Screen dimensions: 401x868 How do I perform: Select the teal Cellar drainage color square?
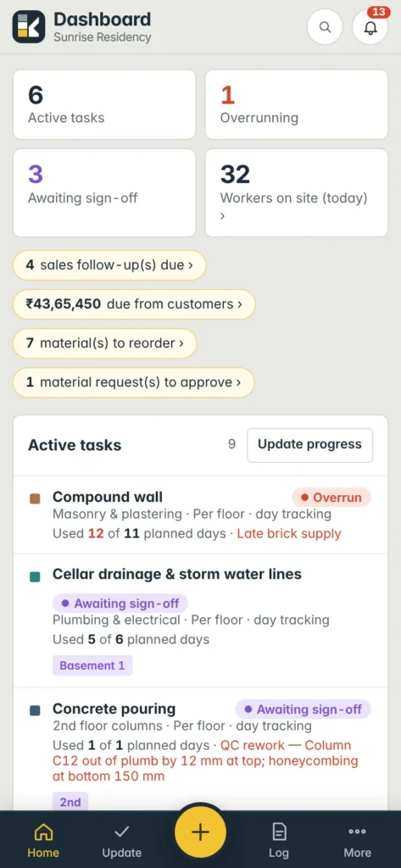(35, 576)
